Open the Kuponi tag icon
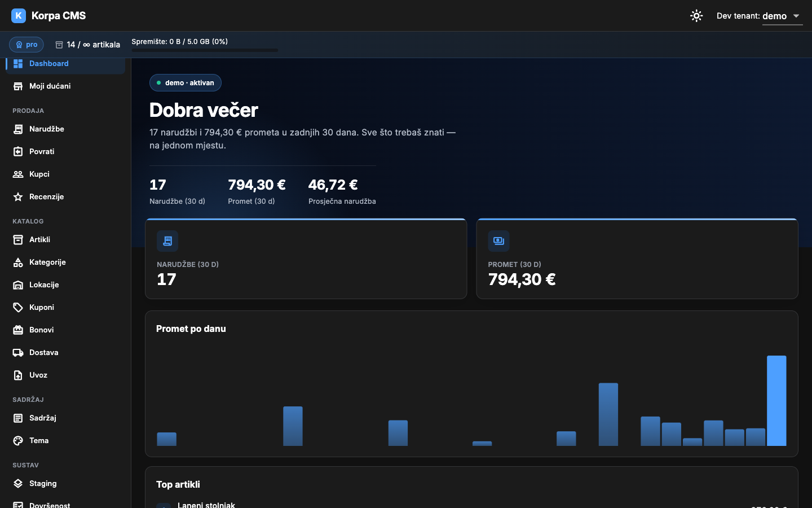Image resolution: width=812 pixels, height=508 pixels. point(18,308)
